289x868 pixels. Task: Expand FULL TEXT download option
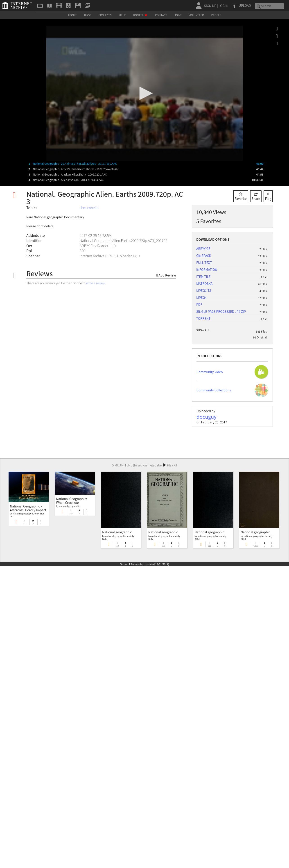(x=204, y=263)
